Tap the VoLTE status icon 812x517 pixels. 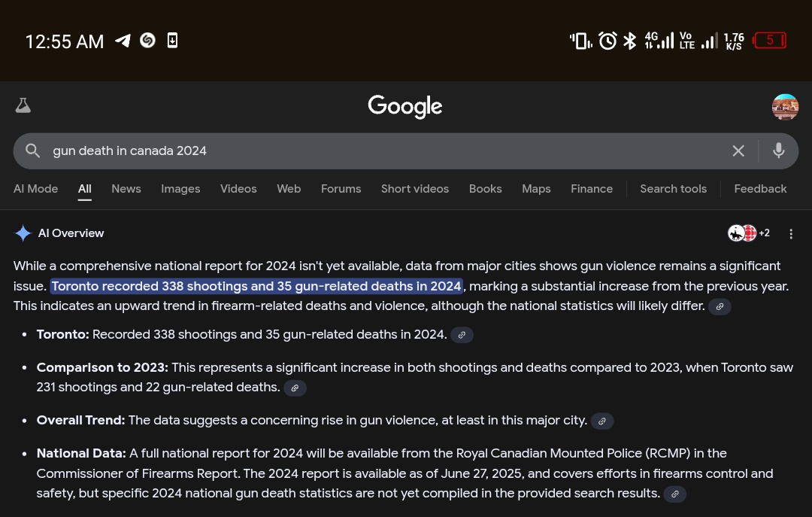(686, 41)
